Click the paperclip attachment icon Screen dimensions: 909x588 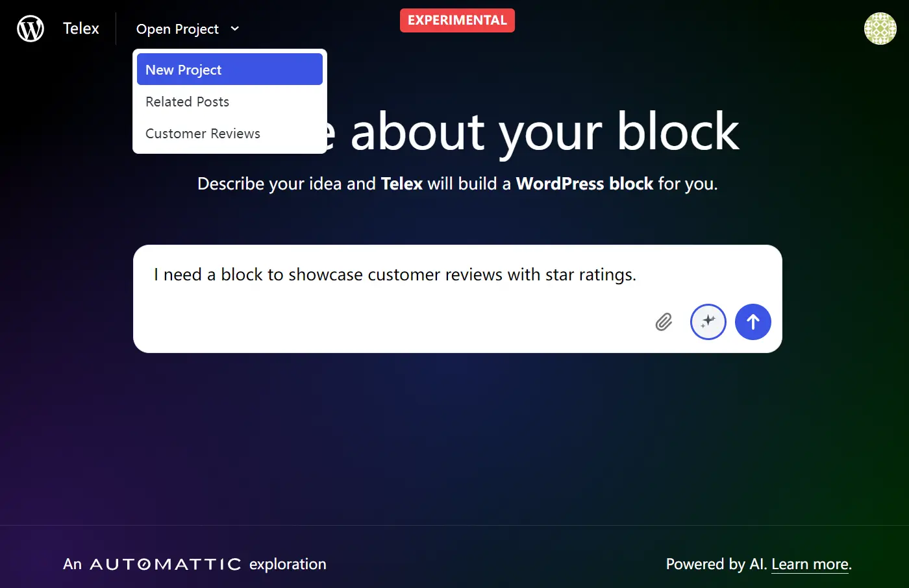point(664,321)
